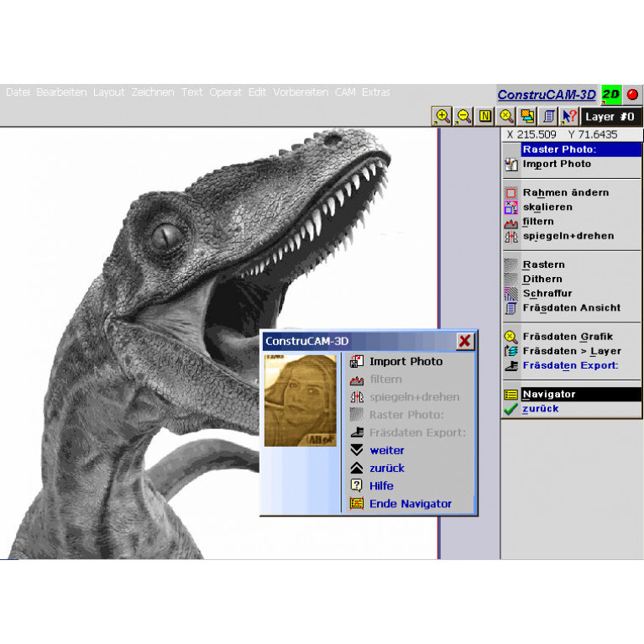Open the Layer #0 selector

(610, 117)
